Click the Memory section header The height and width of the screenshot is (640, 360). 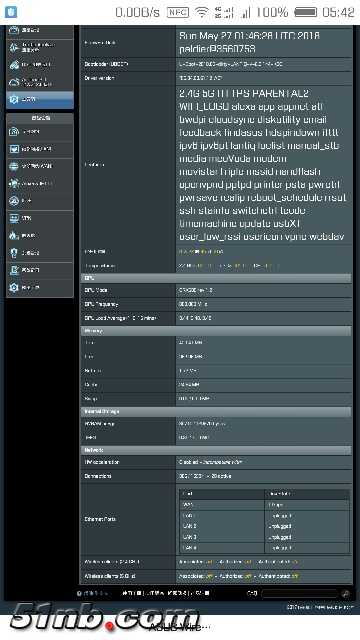pos(216,331)
